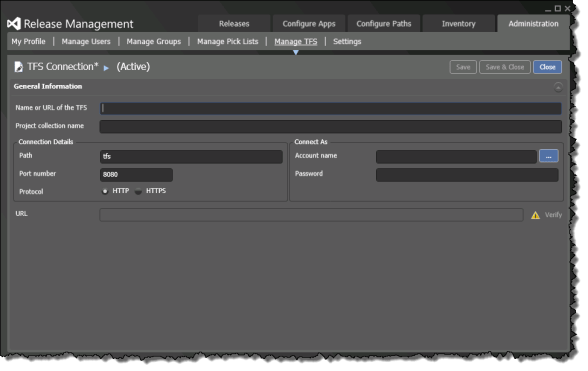Click the Save button
The image size is (588, 371).
point(463,67)
